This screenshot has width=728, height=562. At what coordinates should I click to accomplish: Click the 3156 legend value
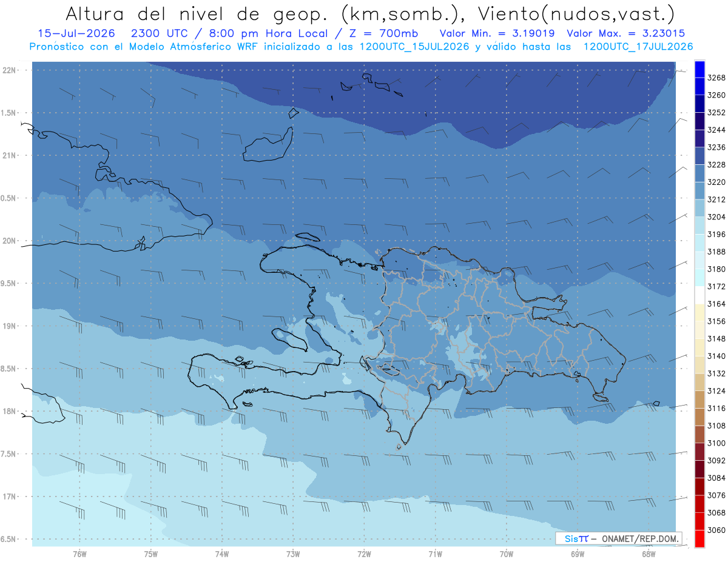[x=716, y=321]
